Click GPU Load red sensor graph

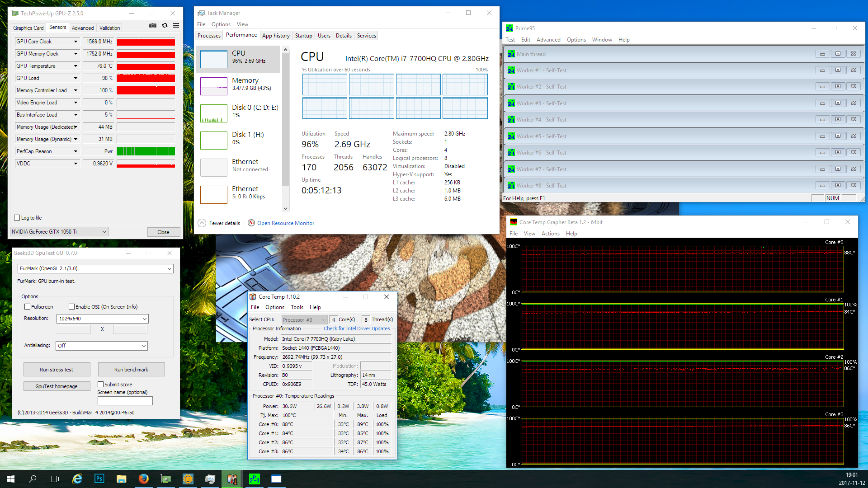(146, 78)
